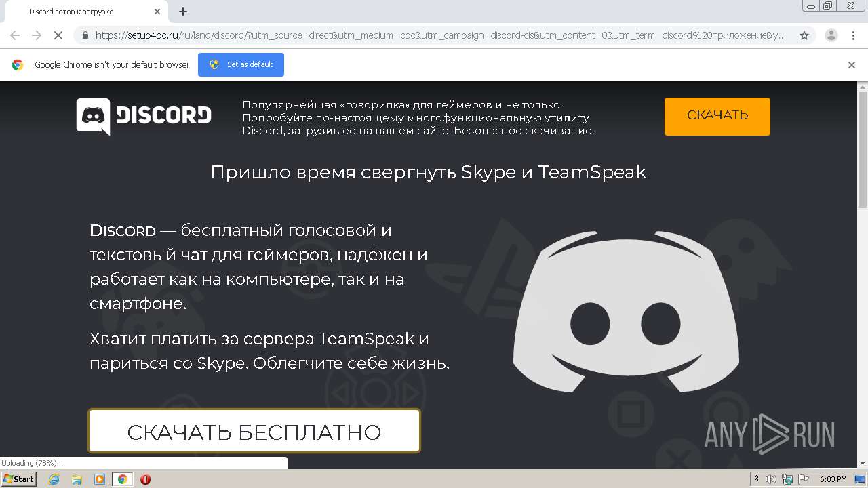Select the Discord готов к загрузке tab

click(85, 12)
